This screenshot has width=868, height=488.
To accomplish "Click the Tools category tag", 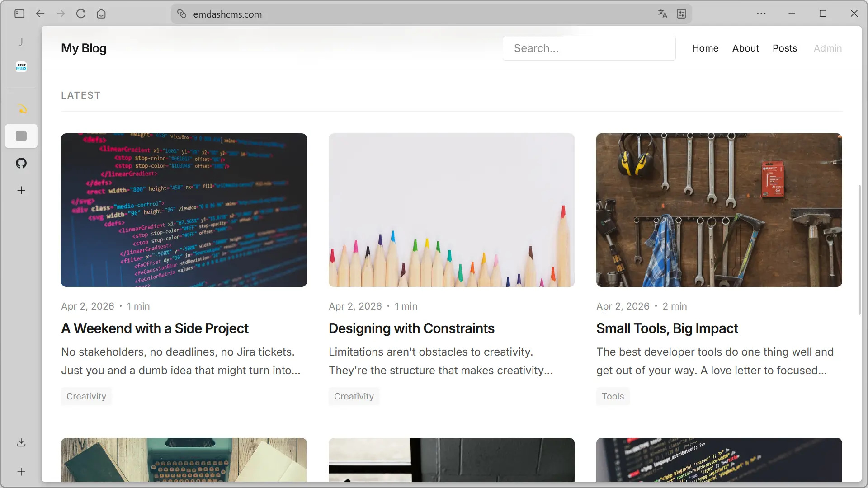I will [x=613, y=396].
